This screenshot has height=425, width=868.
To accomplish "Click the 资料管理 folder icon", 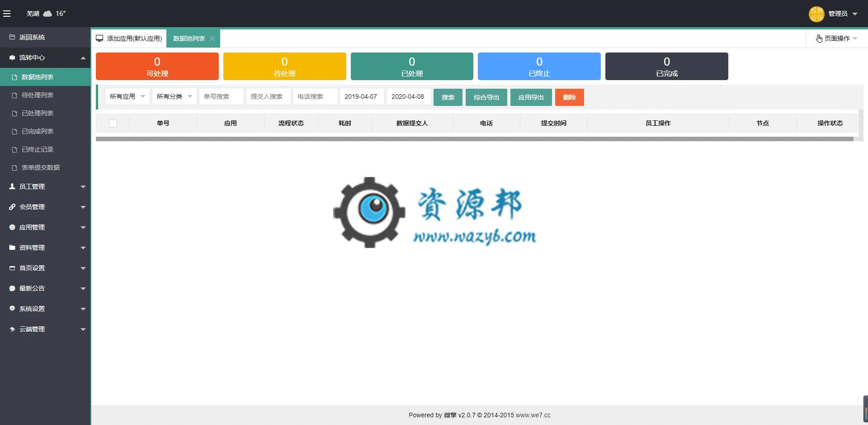I will coord(12,248).
